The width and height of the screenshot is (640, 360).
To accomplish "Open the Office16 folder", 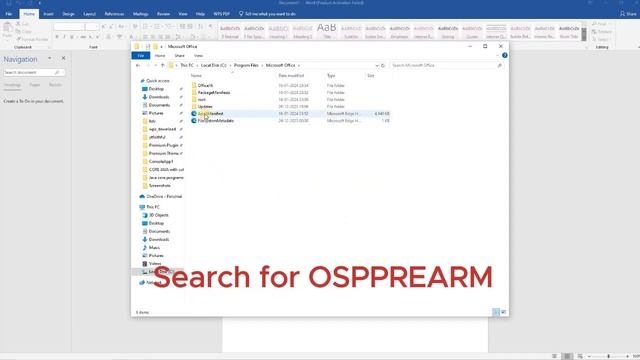I will pyautogui.click(x=205, y=86).
